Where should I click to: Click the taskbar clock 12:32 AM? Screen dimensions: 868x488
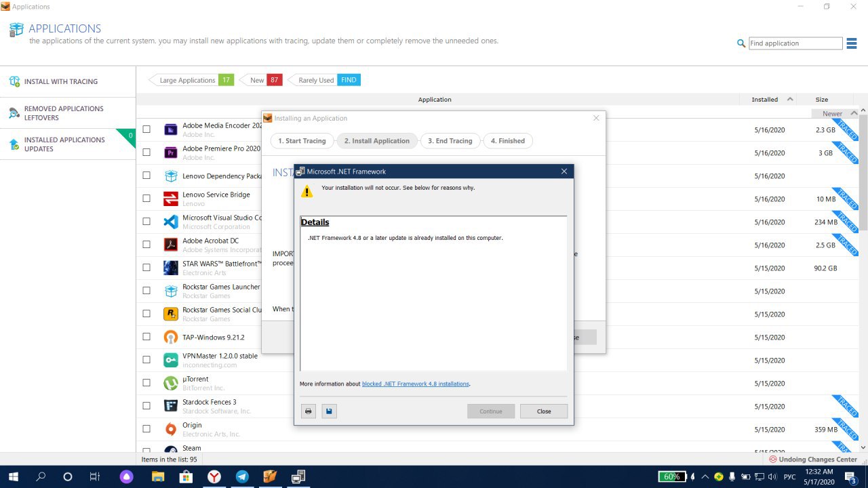pyautogui.click(x=820, y=476)
